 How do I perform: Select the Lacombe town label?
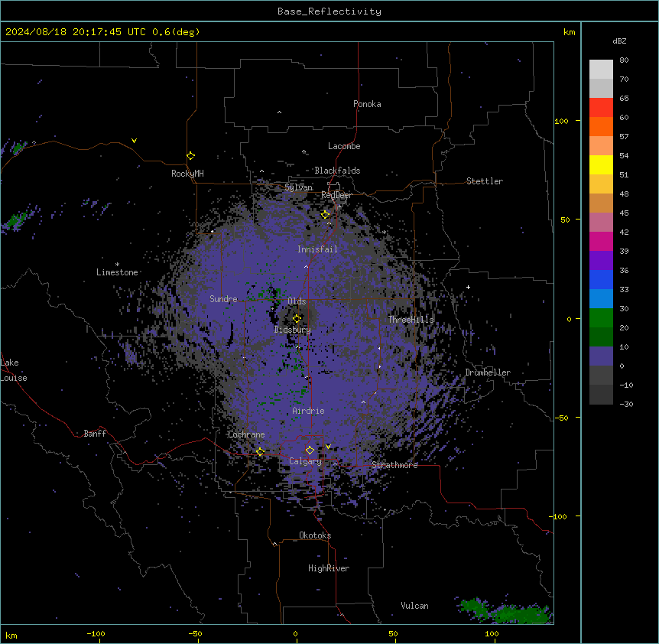[344, 146]
